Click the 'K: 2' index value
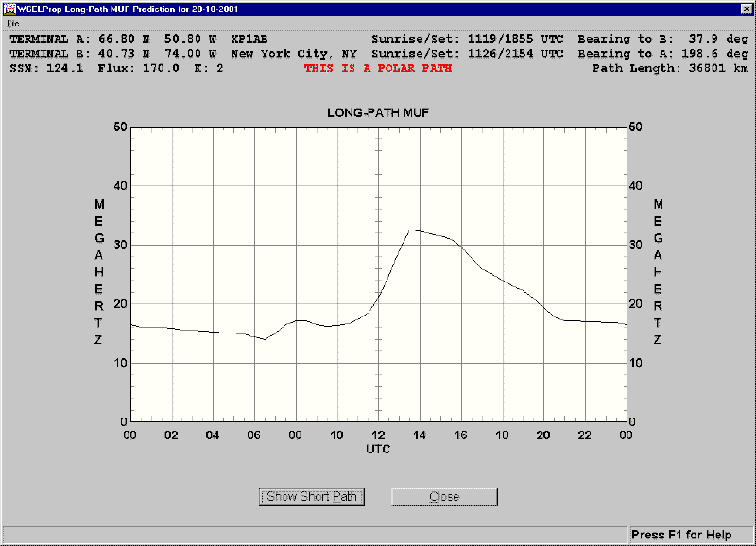Screen dimensions: 756x546 point(209,68)
